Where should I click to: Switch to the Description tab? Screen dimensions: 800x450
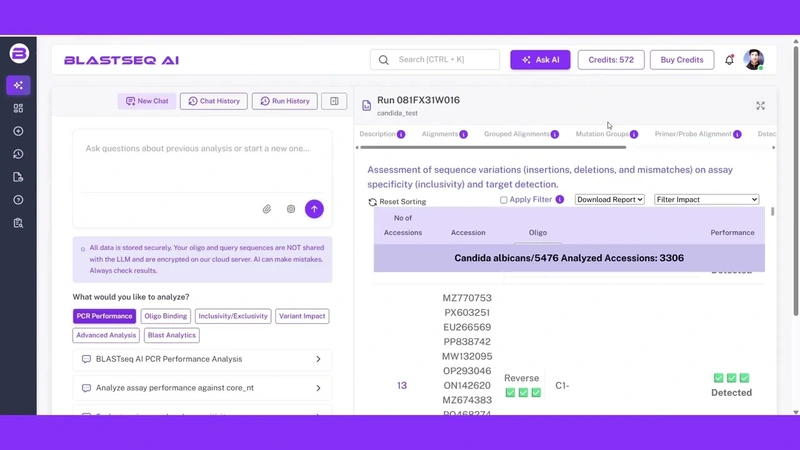(378, 134)
